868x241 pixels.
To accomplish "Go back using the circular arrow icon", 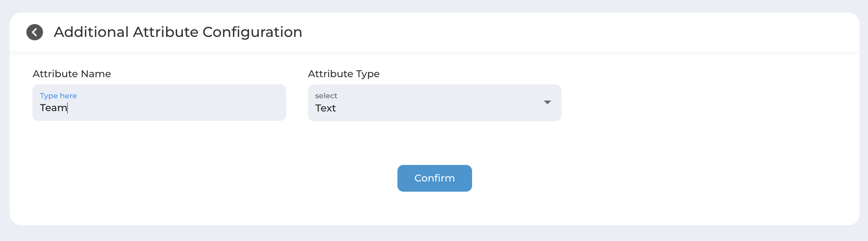I will click(35, 32).
